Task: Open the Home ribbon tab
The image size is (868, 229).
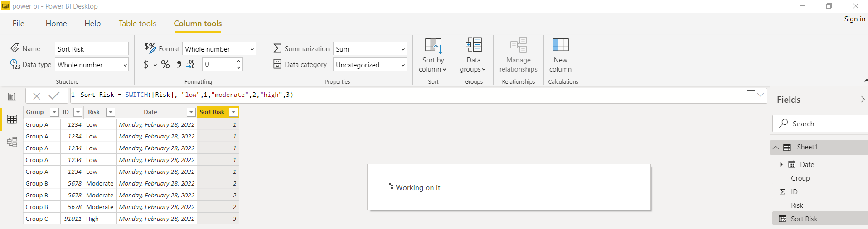Action: click(56, 24)
